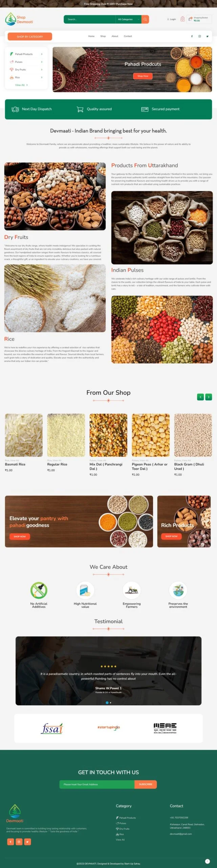
Task: Click the SUBSCRIBE button
Action: tap(146, 784)
